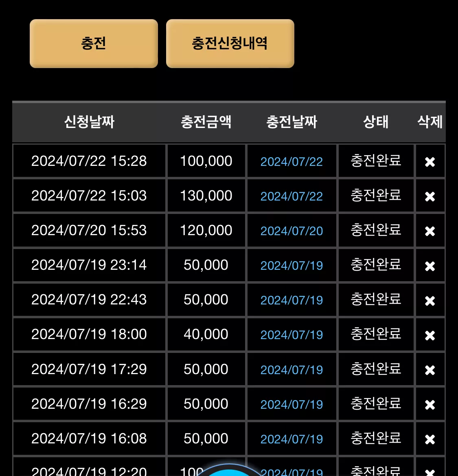Open the 충전 tab
The width and height of the screenshot is (458, 476).
click(x=94, y=44)
